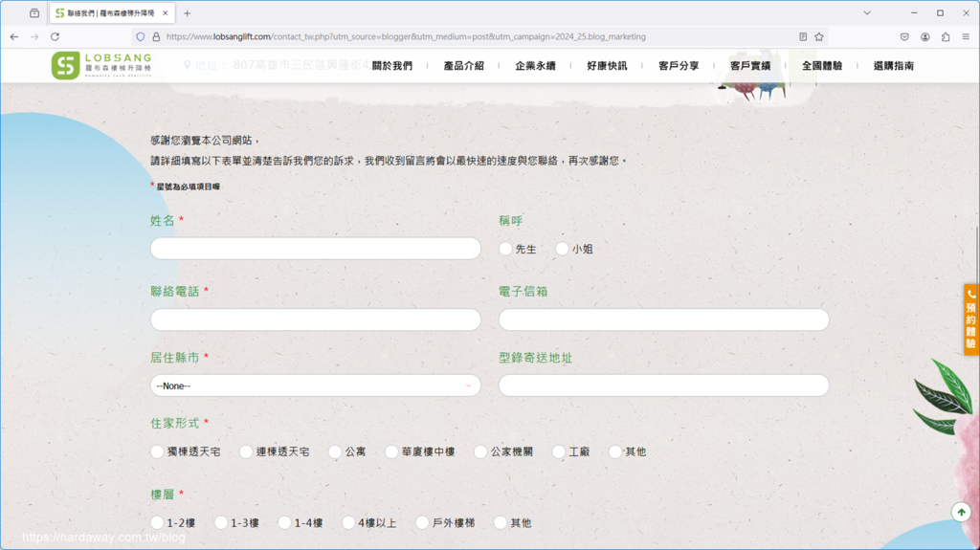The width and height of the screenshot is (980, 550).
Task: Select 其他 under 樓層
Action: point(500,522)
